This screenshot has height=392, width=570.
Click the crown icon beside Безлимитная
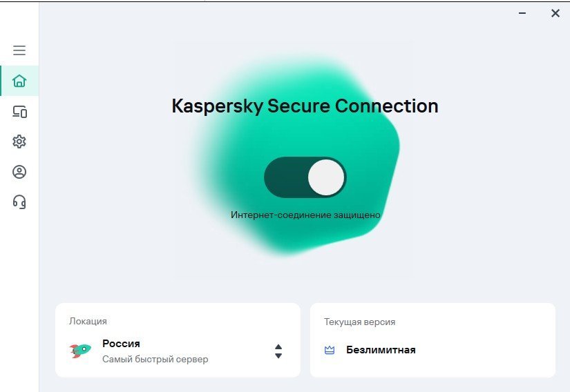(330, 350)
